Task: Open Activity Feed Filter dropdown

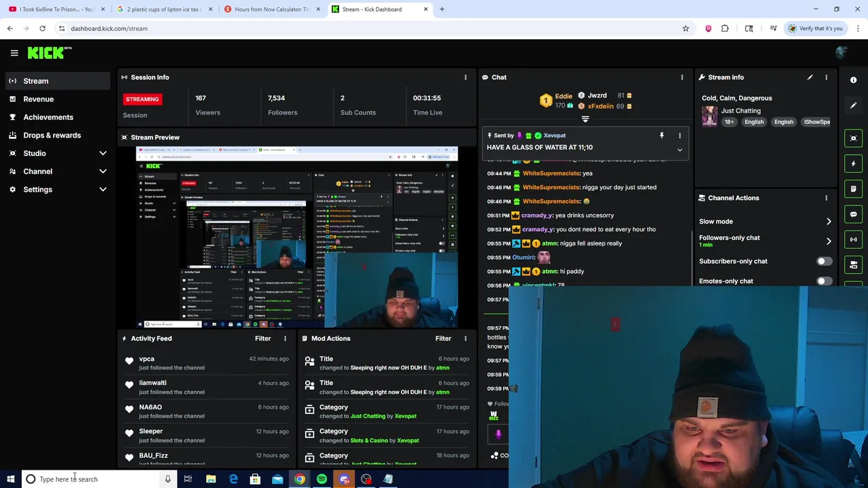Action: click(262, 338)
